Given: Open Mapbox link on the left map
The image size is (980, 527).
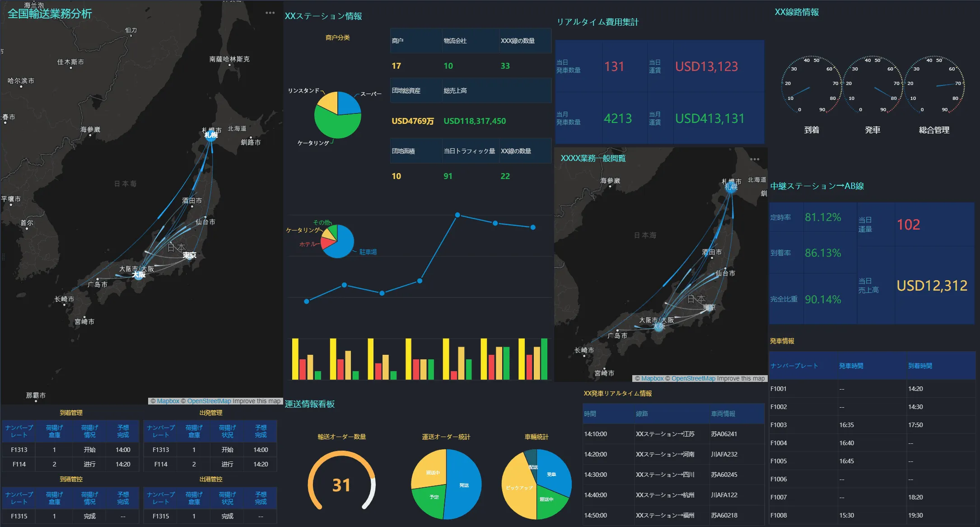Looking at the screenshot, I should [168, 401].
